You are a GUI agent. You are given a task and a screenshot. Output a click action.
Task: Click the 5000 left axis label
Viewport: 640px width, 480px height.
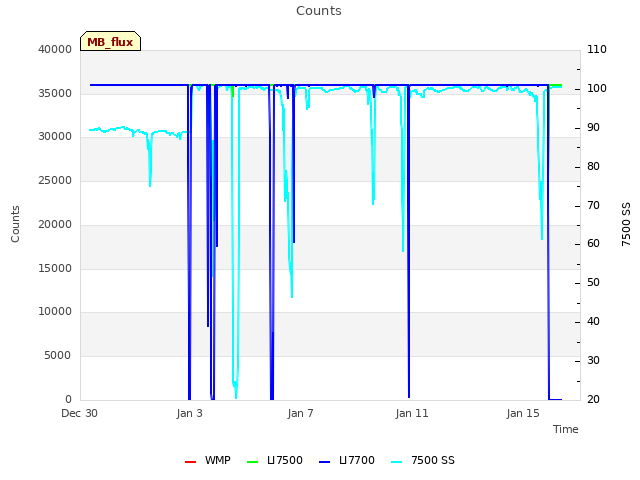[58, 356]
